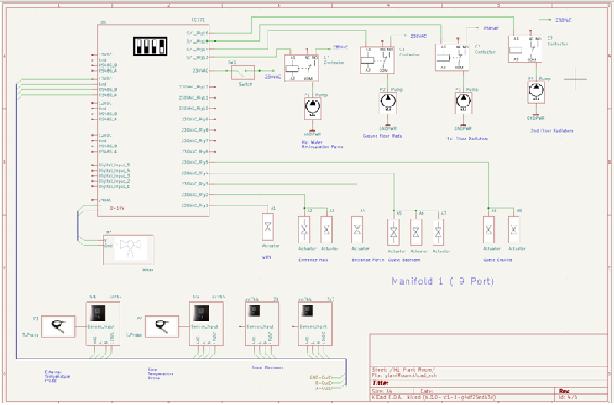614x405 pixels.
Task: Click the 230VAC_Rly1 pin on the controller
Action: click(195, 205)
